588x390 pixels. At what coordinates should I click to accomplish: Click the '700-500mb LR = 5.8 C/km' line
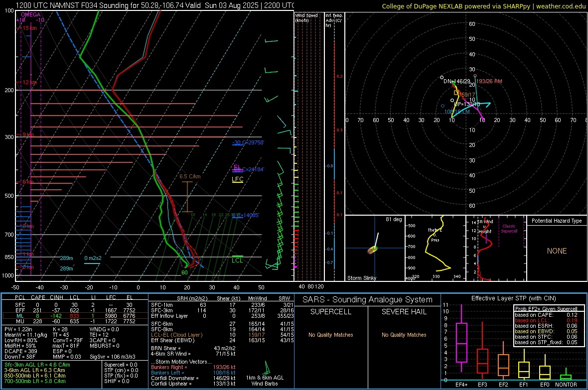tap(35, 381)
